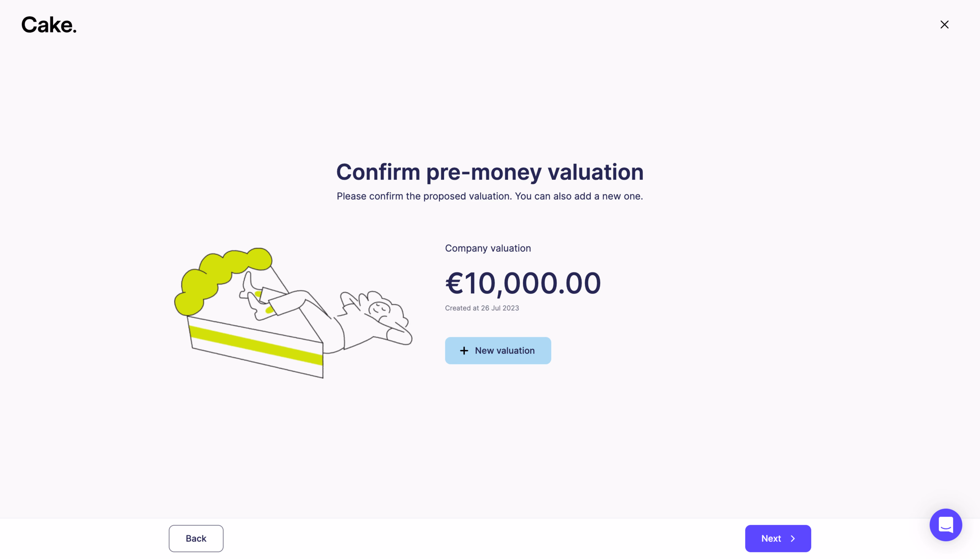
Task: Click the chevron arrow on the Next button
Action: click(793, 539)
